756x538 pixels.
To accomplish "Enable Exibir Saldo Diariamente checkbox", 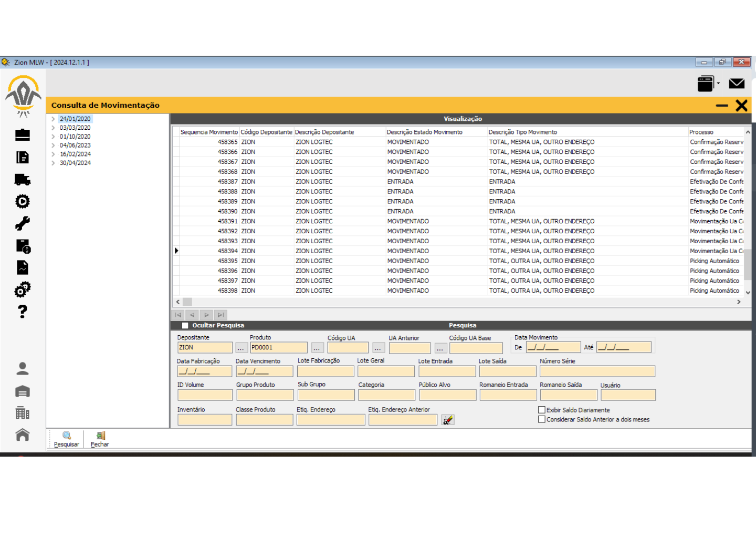I will (x=542, y=410).
